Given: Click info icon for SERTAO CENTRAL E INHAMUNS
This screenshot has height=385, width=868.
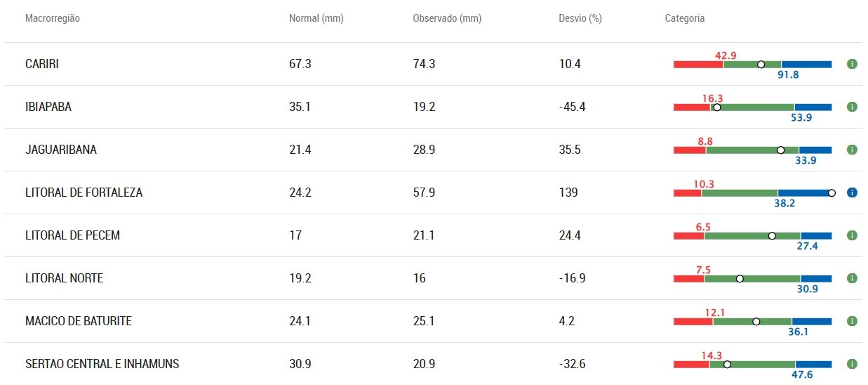Looking at the screenshot, I should tap(852, 364).
